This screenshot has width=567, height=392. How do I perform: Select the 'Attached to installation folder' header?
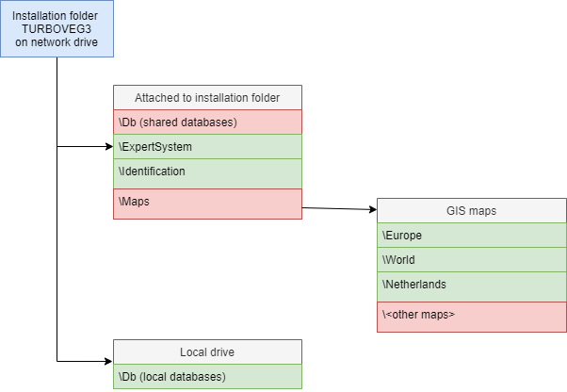coord(207,97)
